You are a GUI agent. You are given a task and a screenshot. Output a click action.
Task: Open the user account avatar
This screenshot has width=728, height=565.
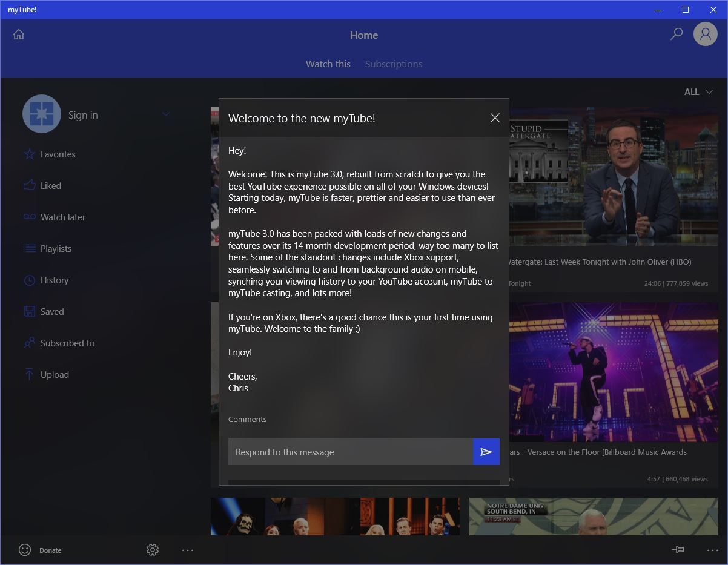[x=705, y=34]
